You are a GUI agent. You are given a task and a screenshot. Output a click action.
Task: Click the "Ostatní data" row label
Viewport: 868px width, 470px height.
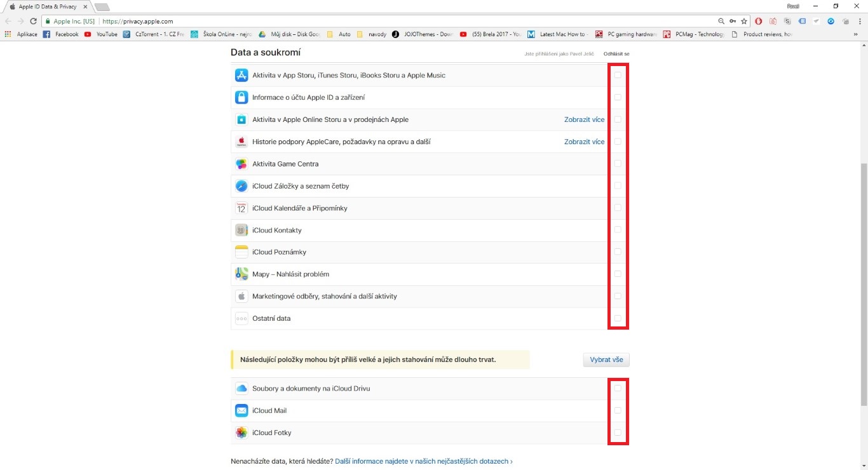point(271,318)
